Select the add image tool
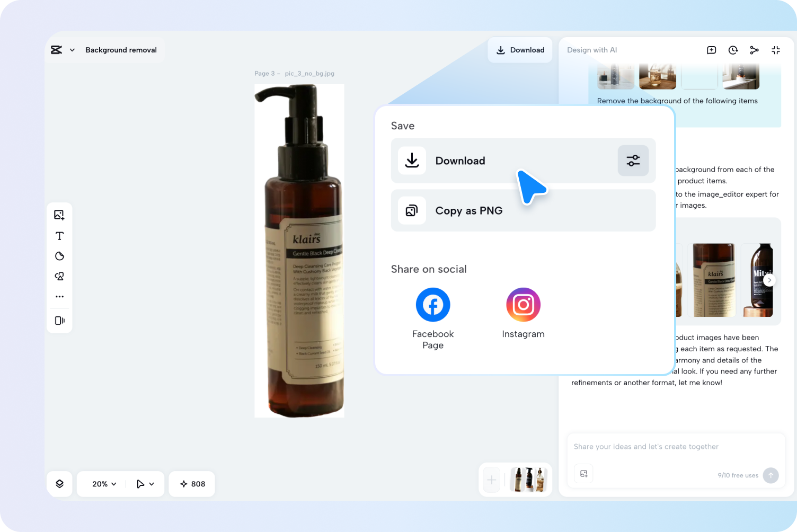797x532 pixels. pos(59,215)
